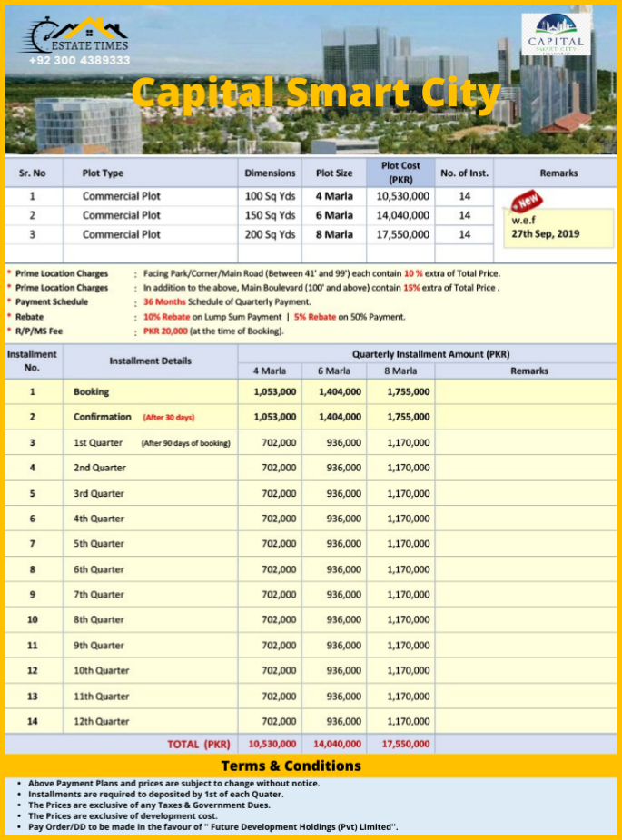Image resolution: width=622 pixels, height=840 pixels.
Task: Click the total 14,040,000 in red
Action: [338, 744]
